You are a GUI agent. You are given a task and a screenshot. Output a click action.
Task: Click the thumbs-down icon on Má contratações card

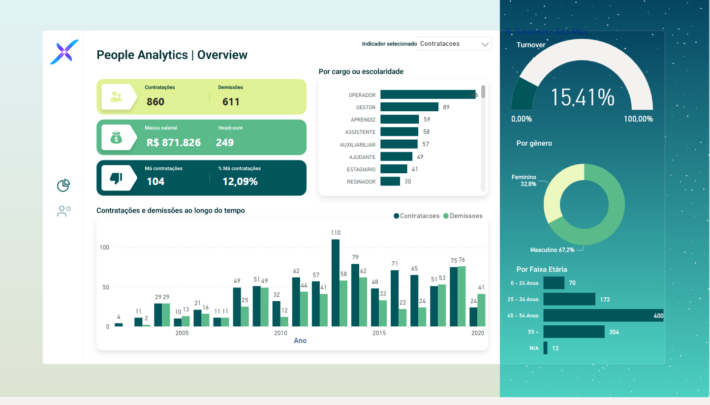click(x=118, y=178)
